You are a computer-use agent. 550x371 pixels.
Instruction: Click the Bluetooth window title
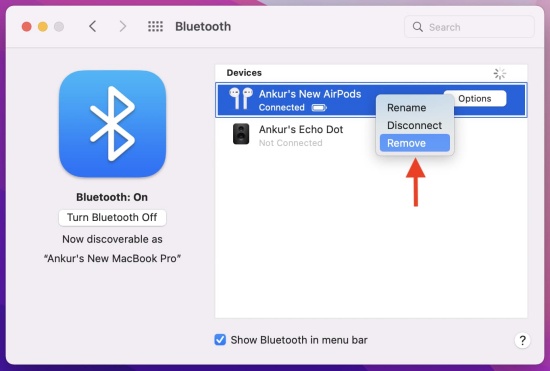point(203,26)
